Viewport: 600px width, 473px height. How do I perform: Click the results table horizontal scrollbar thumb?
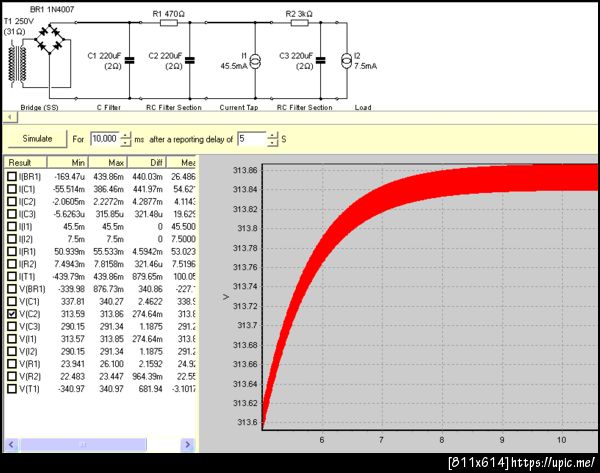click(83, 444)
